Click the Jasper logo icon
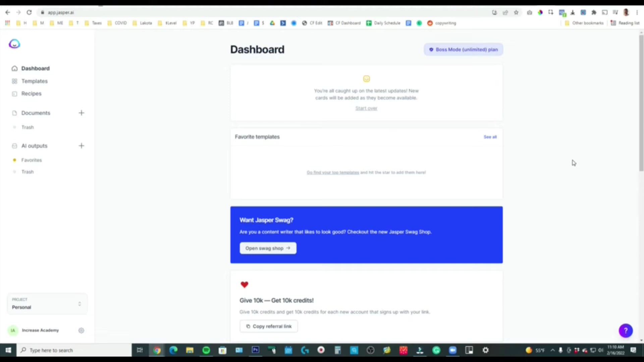 tap(14, 44)
